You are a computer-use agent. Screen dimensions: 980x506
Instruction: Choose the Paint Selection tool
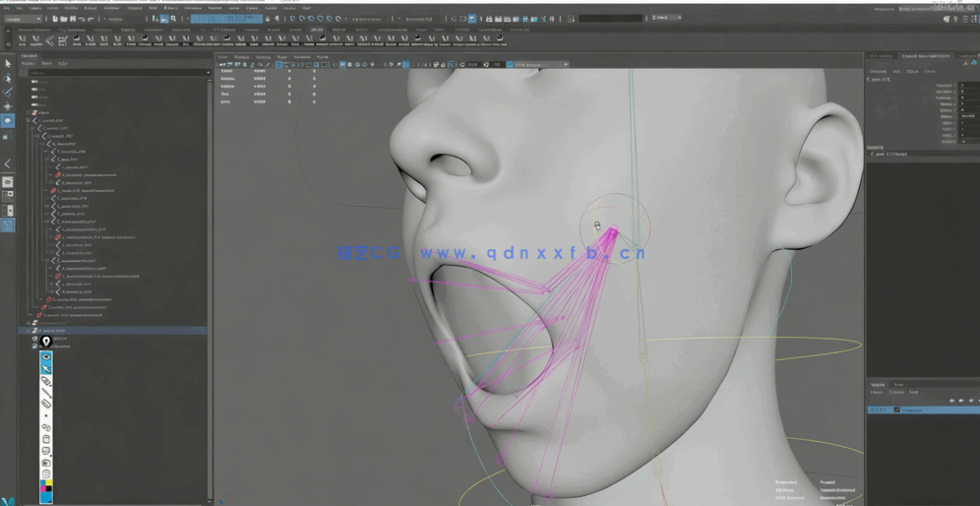point(8,92)
